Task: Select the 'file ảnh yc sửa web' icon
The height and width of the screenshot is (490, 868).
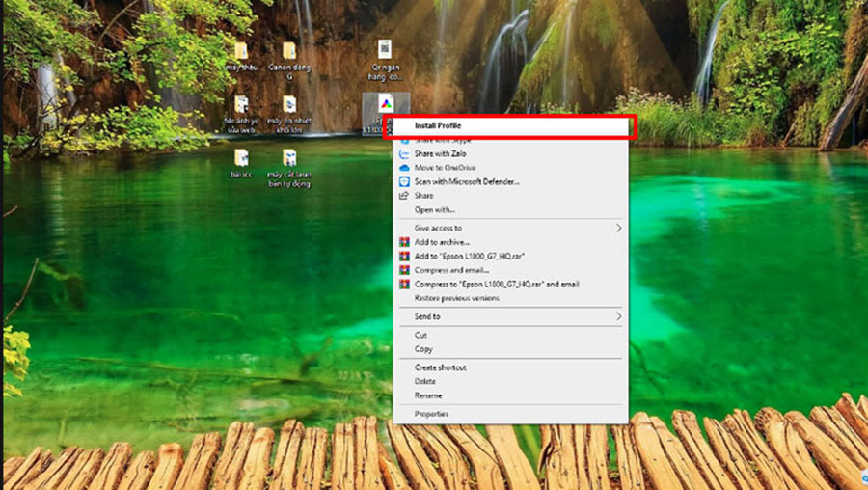Action: click(240, 105)
